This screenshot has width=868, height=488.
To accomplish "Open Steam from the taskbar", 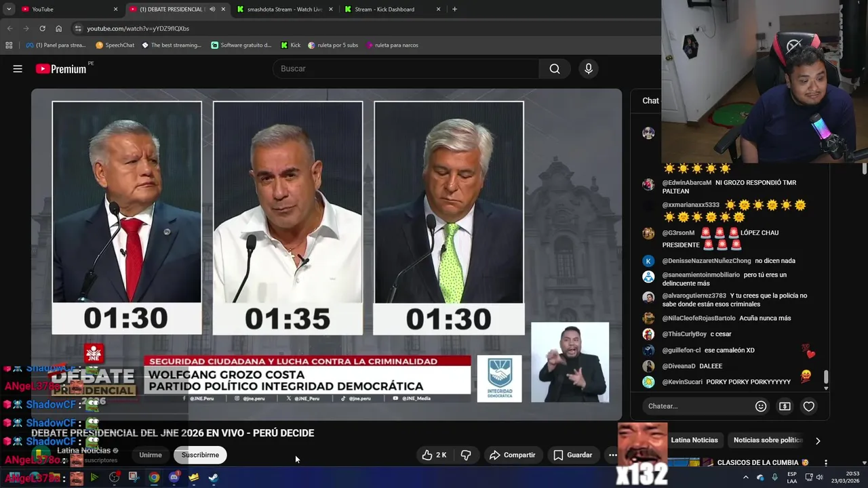I will 213,477.
